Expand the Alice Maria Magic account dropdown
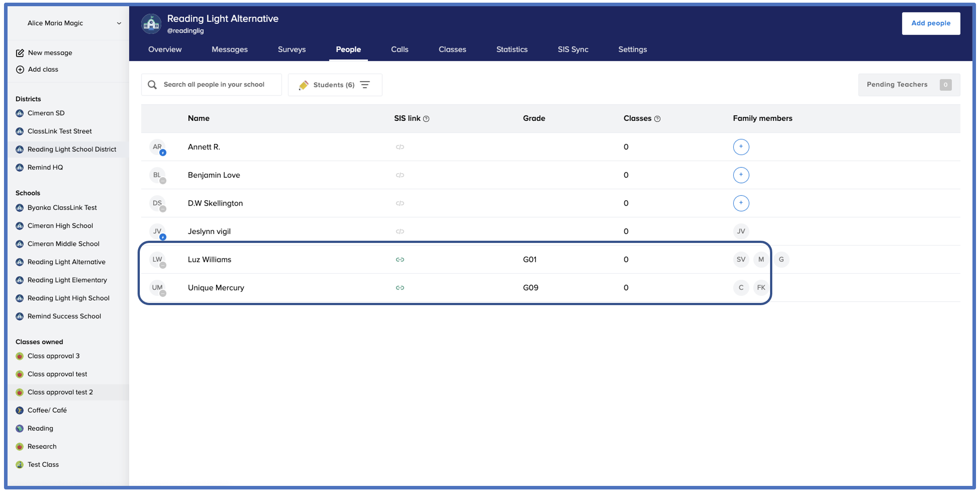This screenshot has height=493, width=980. point(119,23)
